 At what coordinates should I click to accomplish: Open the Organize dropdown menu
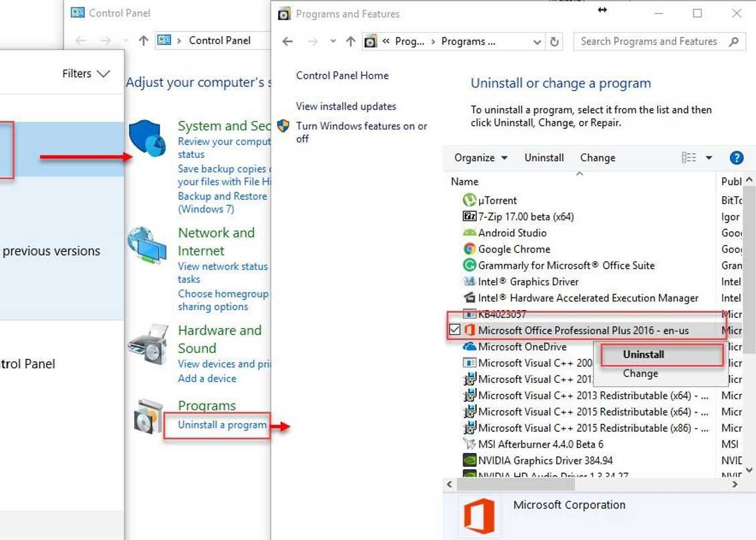pos(481,158)
